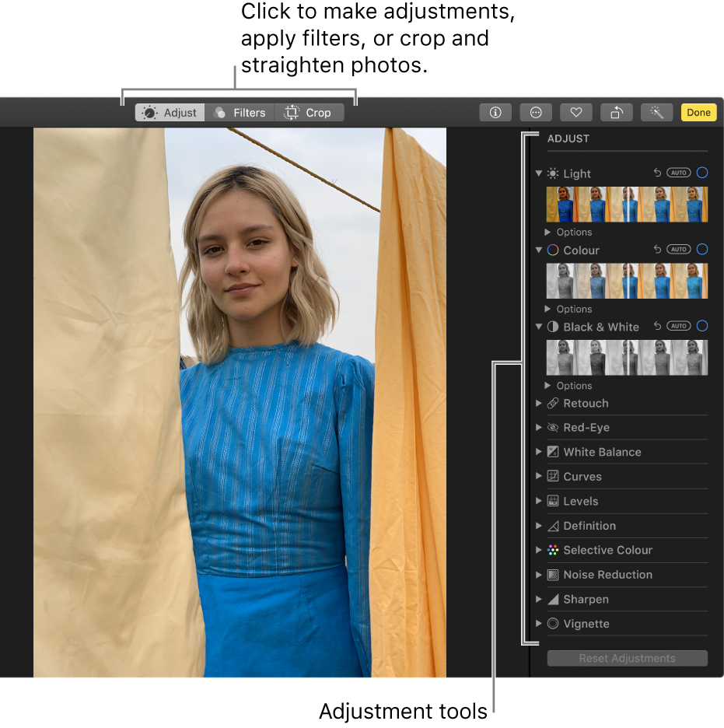Click the Curves adjustment icon
The width and height of the screenshot is (724, 728).
tap(553, 476)
